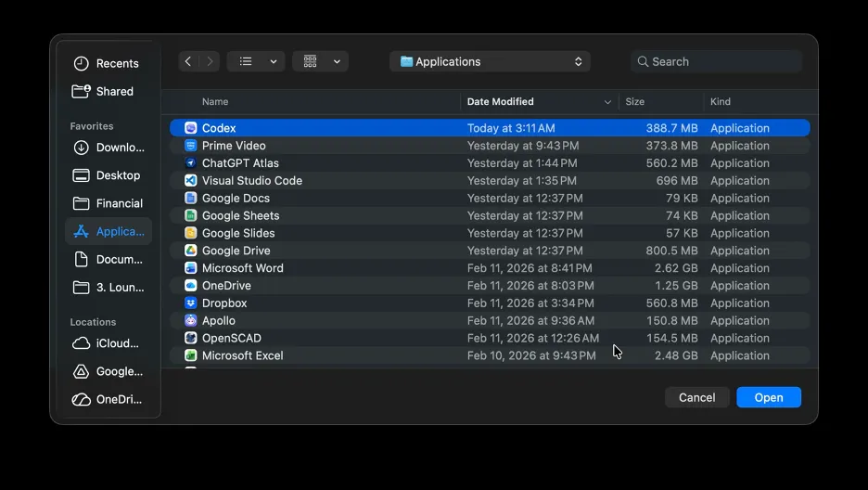Select the Microsoft Excel app icon

point(190,355)
